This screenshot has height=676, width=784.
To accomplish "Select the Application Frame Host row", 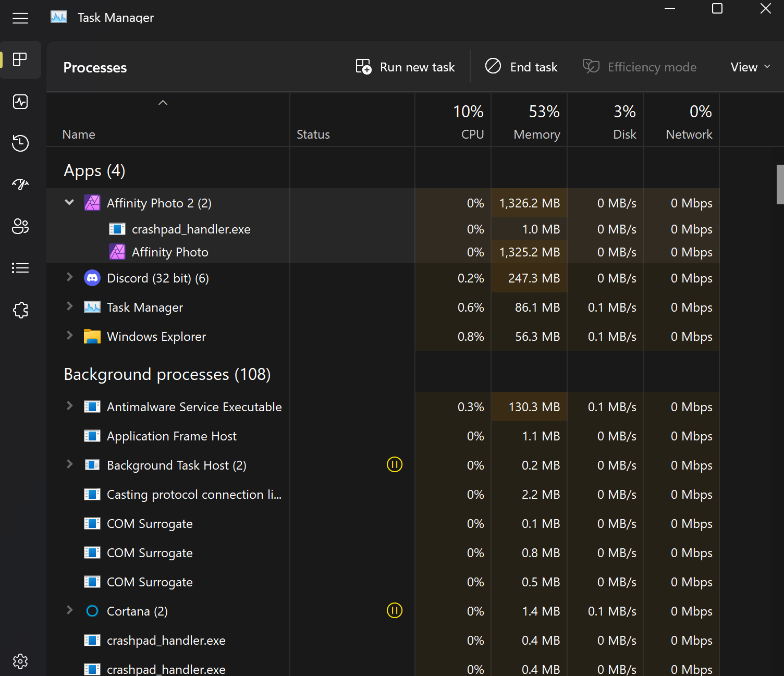I will tap(383, 436).
